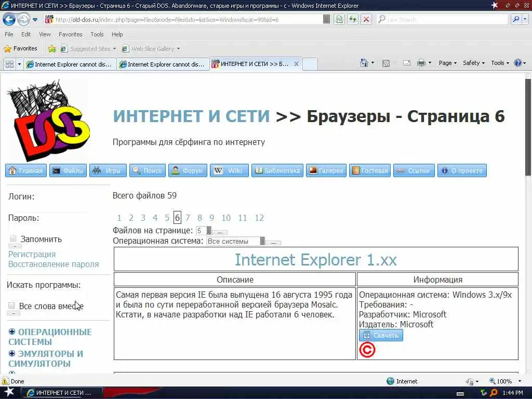The image size is (532, 399).
Task: Open the Help menu
Action: (x=117, y=34)
